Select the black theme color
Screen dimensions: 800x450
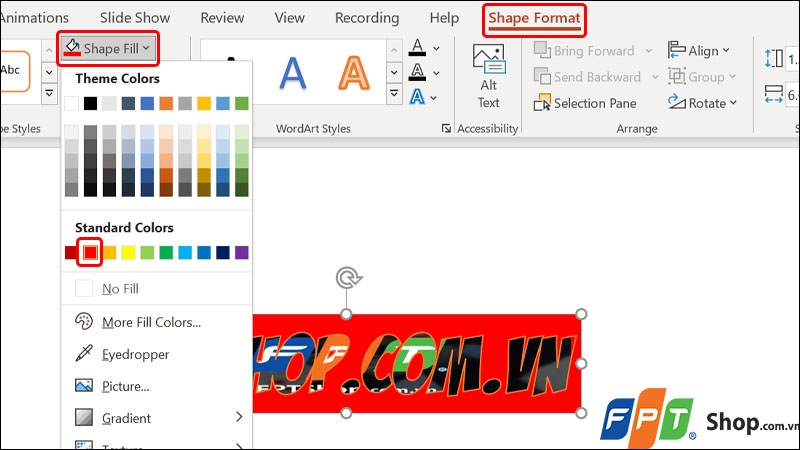tap(90, 104)
